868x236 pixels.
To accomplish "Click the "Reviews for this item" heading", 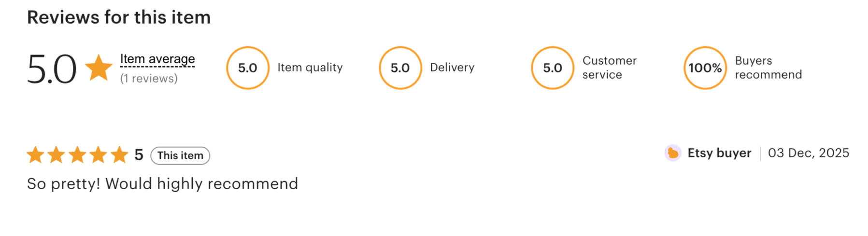I will point(119,17).
